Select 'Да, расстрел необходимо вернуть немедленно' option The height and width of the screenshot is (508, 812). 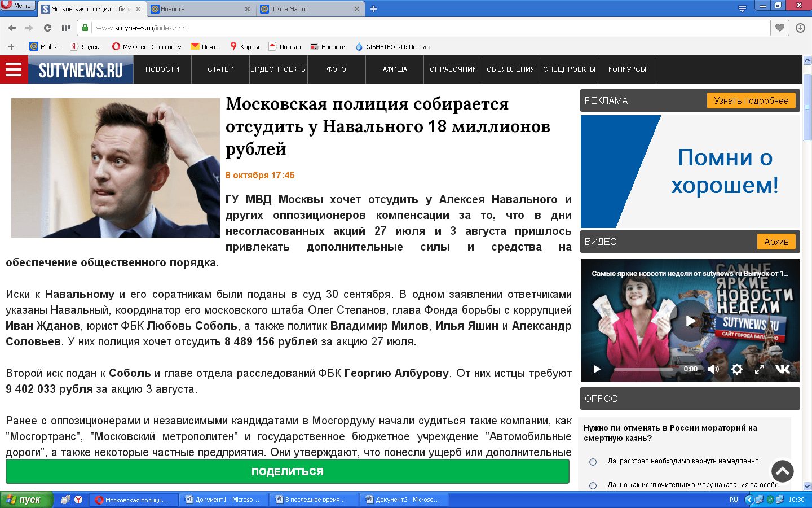pos(593,462)
